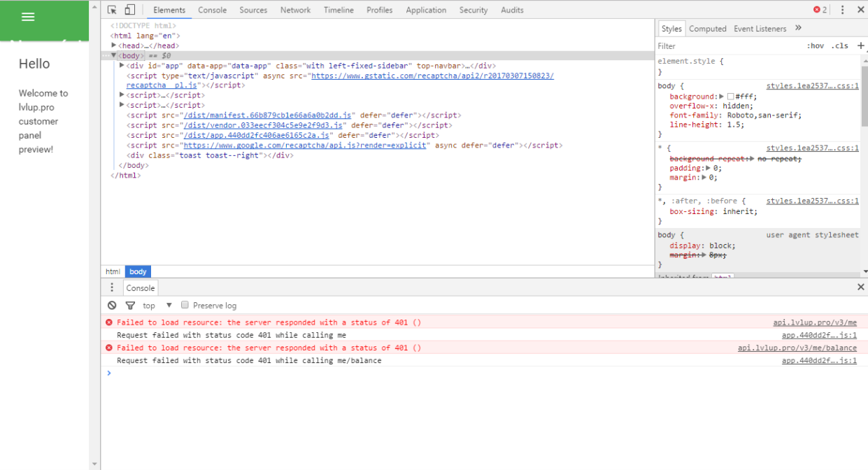Toggle the :hov element state button
868x470 pixels.
point(815,46)
